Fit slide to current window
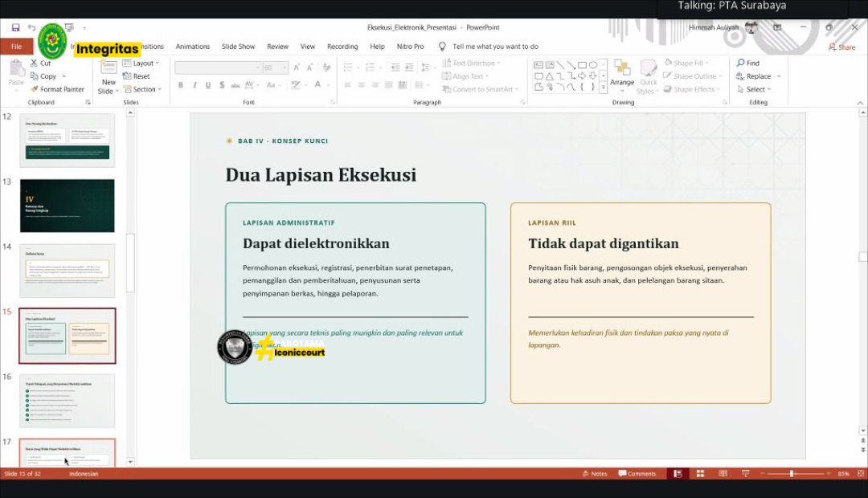 (x=861, y=474)
